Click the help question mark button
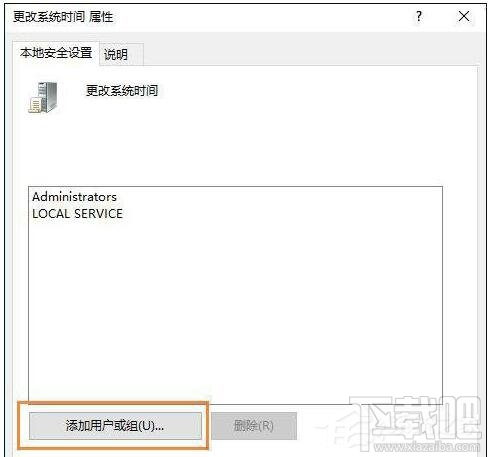The height and width of the screenshot is (457, 489). click(x=419, y=16)
